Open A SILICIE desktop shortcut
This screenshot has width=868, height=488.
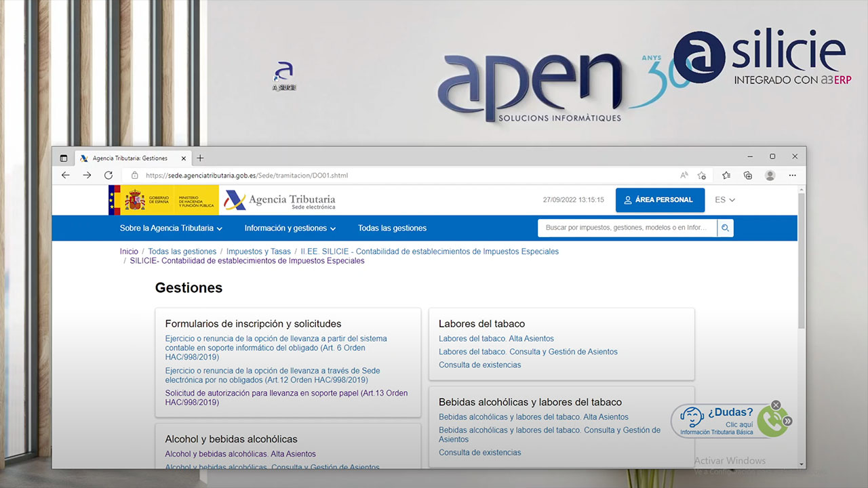(x=284, y=76)
